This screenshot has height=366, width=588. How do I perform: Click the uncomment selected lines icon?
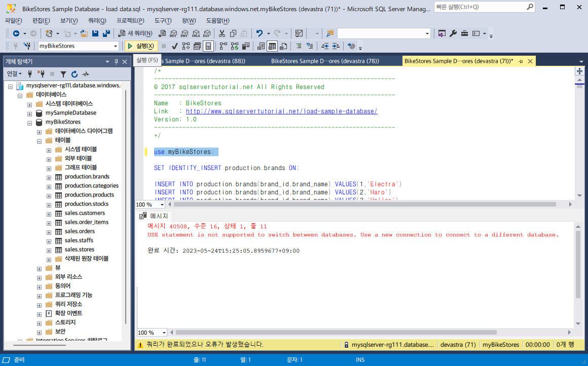[x=310, y=46]
